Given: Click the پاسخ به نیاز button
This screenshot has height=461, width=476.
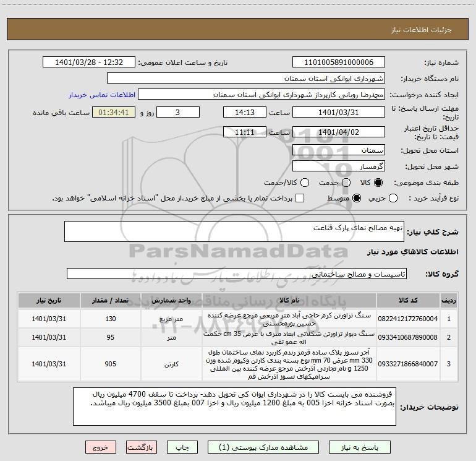Looking at the screenshot, I should [359, 447].
